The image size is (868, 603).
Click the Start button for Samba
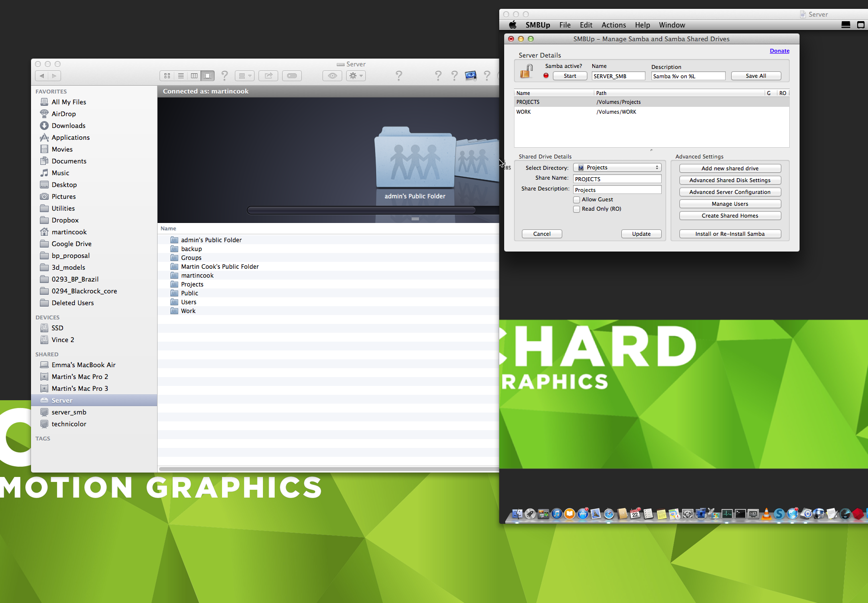point(570,76)
